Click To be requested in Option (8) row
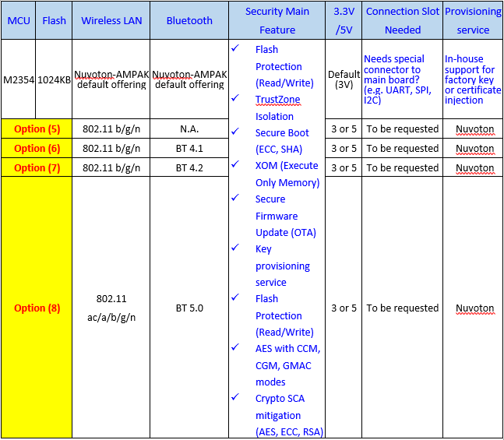The image size is (504, 440). [403, 308]
